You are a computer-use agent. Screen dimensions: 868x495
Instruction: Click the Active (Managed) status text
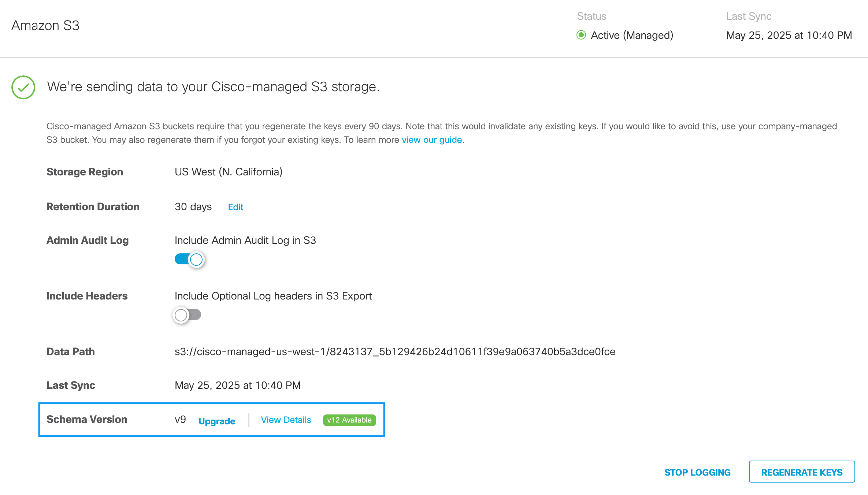point(632,35)
